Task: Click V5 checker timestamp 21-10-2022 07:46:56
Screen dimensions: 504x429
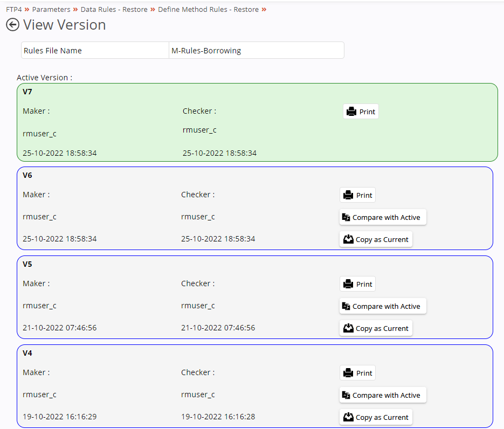Action: click(218, 328)
